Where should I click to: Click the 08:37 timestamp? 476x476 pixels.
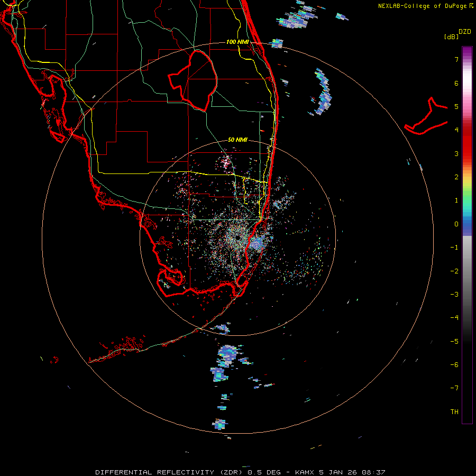[373, 472]
